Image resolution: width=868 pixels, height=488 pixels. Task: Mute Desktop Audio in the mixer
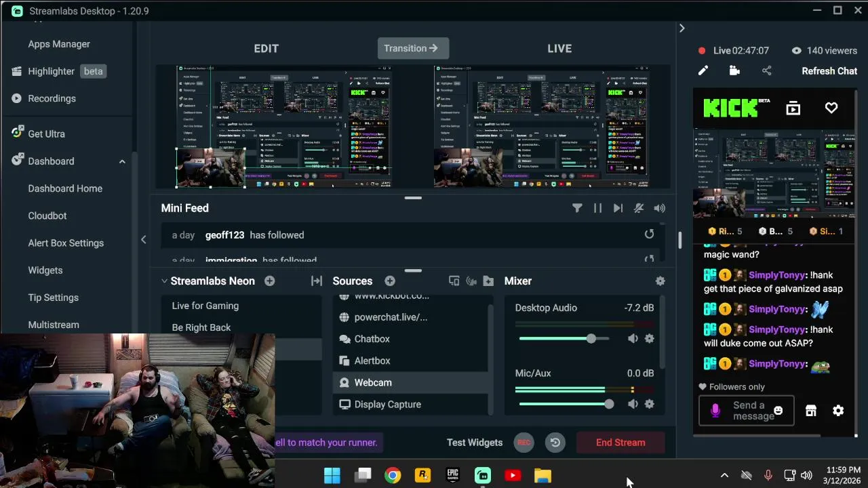633,338
